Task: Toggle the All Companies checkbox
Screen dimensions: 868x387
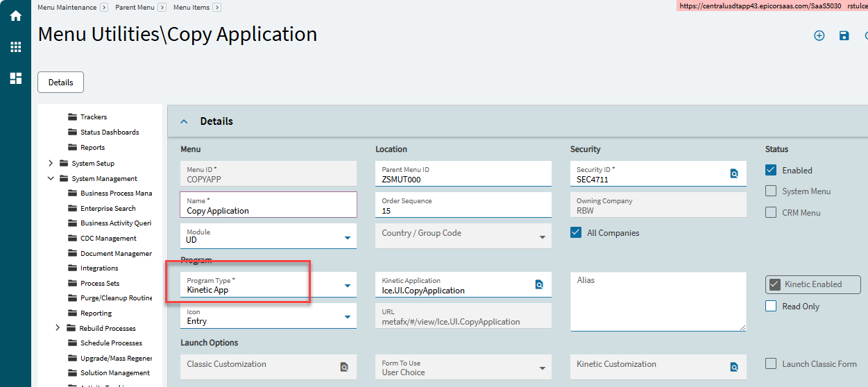Action: pyautogui.click(x=576, y=233)
